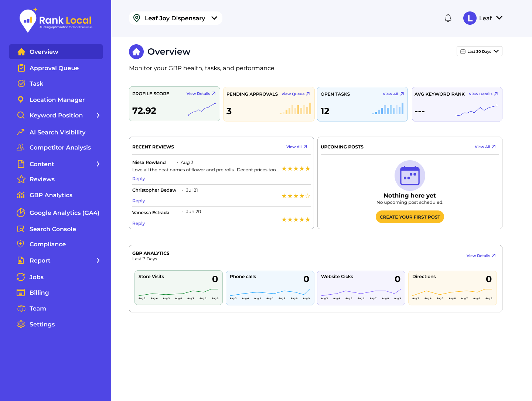Click View Details on Profile Score card
Viewport: 532px width, 401px height.
pyautogui.click(x=201, y=94)
